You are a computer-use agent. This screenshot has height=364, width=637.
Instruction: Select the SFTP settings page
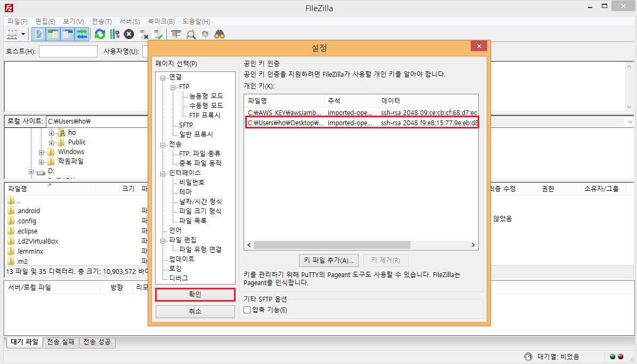(186, 125)
